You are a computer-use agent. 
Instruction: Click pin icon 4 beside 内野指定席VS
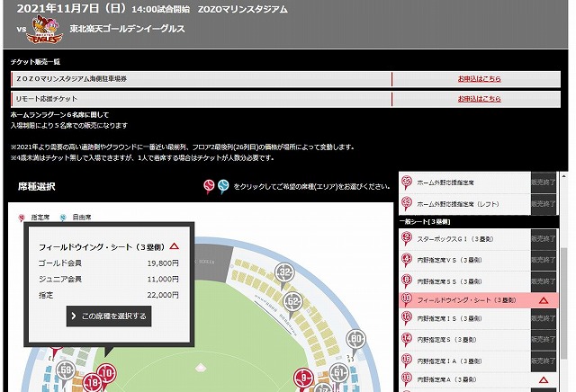pyautogui.click(x=406, y=260)
